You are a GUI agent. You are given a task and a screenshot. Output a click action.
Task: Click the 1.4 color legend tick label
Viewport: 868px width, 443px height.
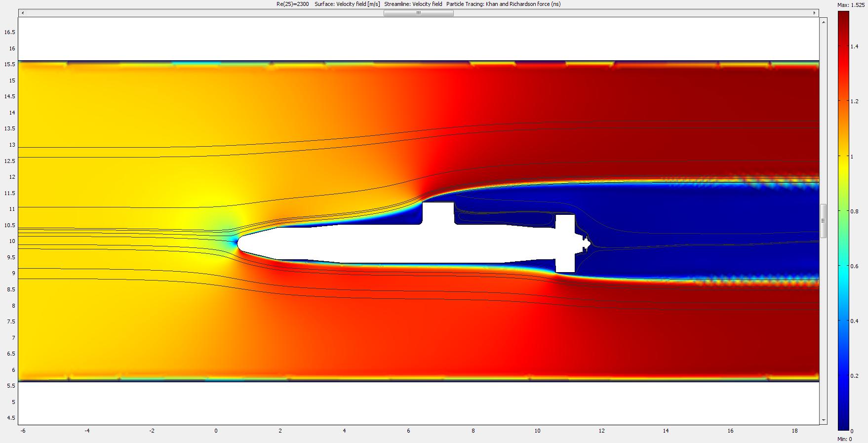(854, 46)
